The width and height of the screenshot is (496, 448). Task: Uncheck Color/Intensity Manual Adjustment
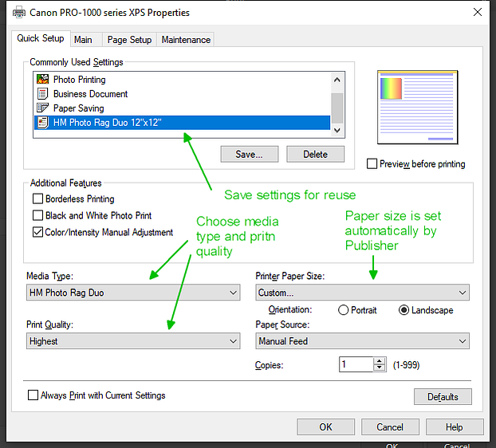pyautogui.click(x=37, y=232)
